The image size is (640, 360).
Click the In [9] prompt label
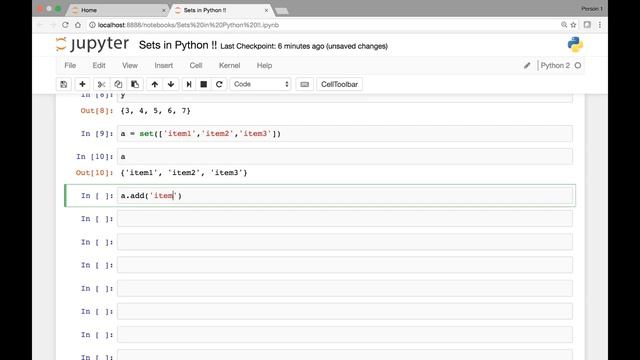pyautogui.click(x=97, y=133)
